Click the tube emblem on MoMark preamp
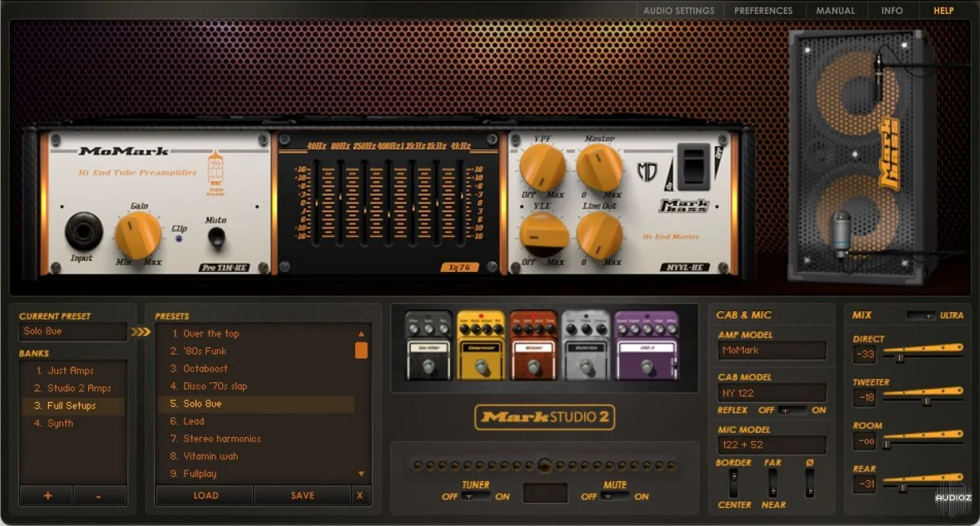This screenshot has height=526, width=980. (x=216, y=168)
